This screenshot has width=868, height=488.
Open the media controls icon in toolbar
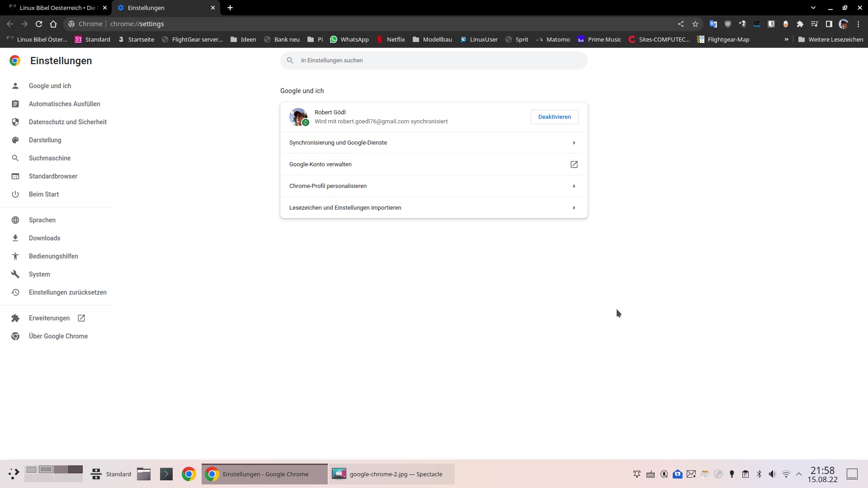pyautogui.click(x=814, y=23)
